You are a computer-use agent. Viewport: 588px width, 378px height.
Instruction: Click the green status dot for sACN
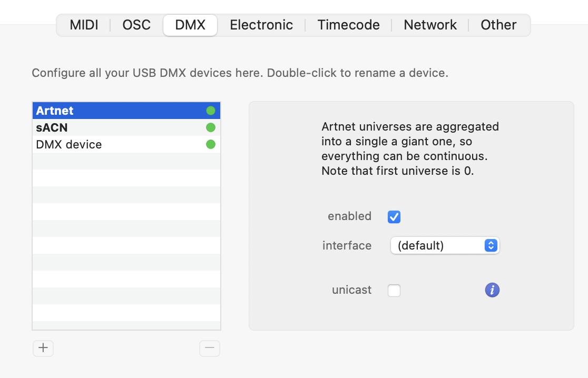click(211, 127)
